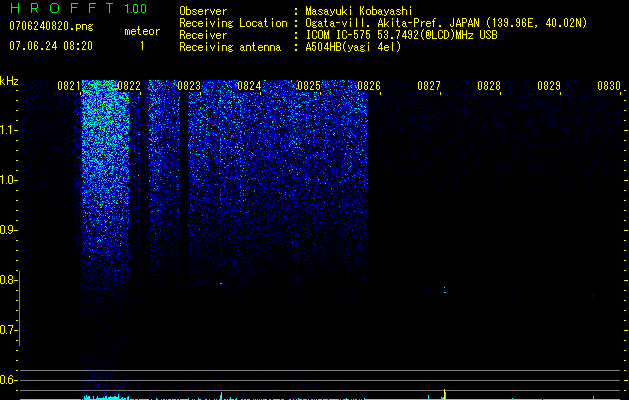The width and height of the screenshot is (629, 400).
Task: Click the 0826 time marker
Action: [x=369, y=86]
